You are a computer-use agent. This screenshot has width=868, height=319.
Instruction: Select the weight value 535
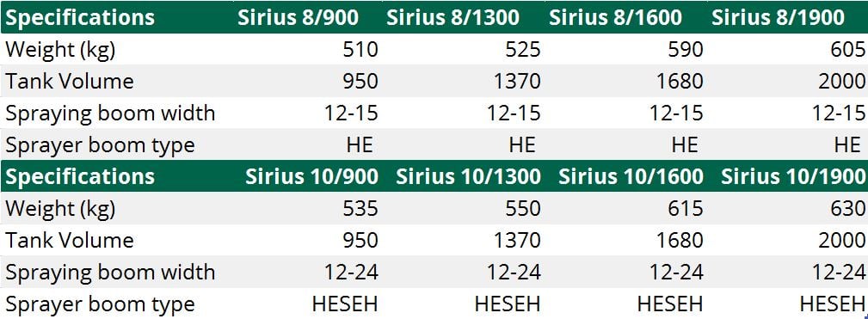(360, 208)
